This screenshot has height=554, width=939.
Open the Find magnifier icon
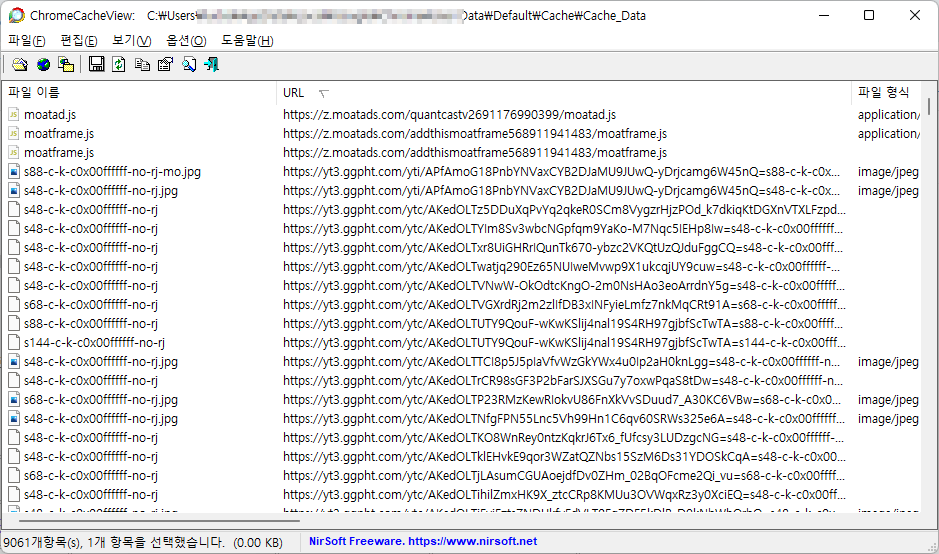point(189,64)
